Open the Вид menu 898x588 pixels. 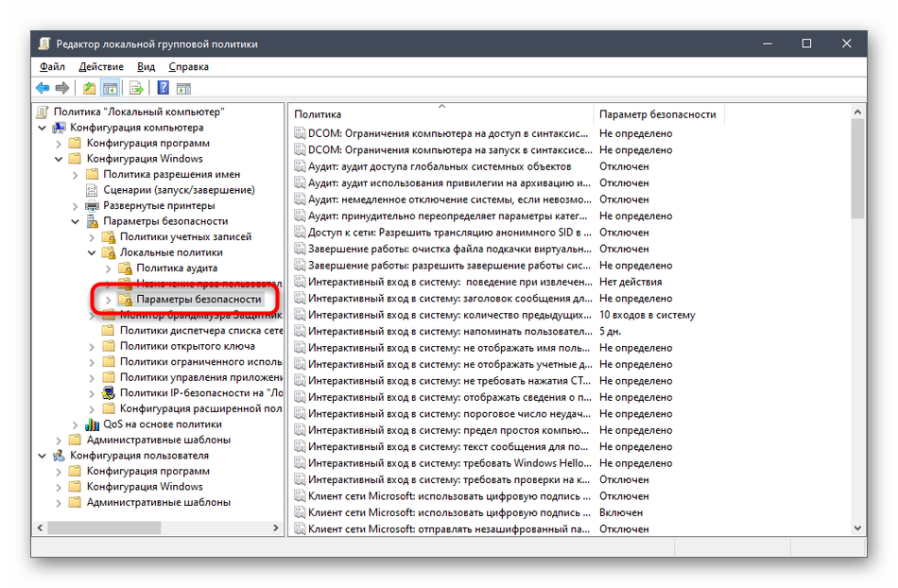click(146, 67)
